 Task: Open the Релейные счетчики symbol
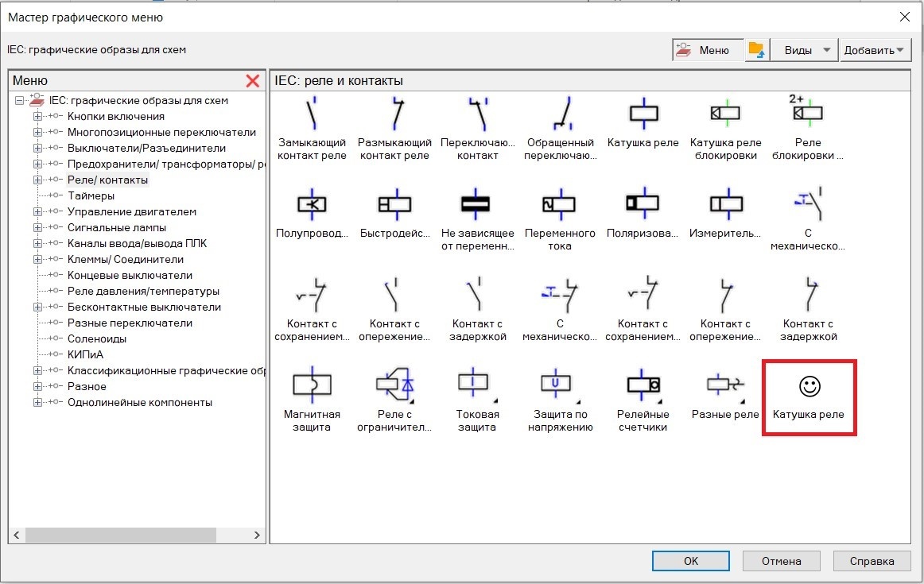643,385
